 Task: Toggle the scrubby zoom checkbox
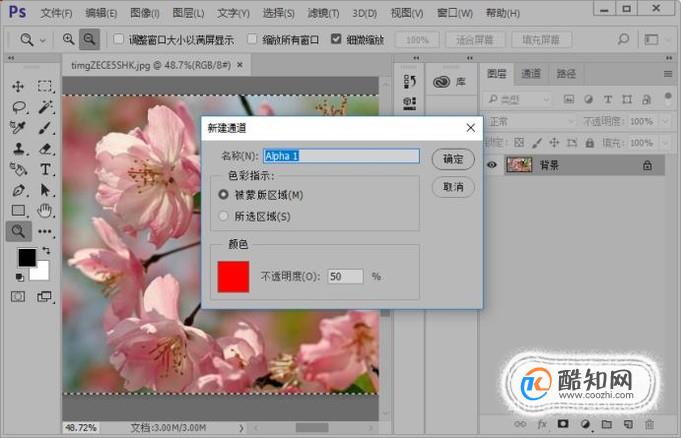pos(336,39)
